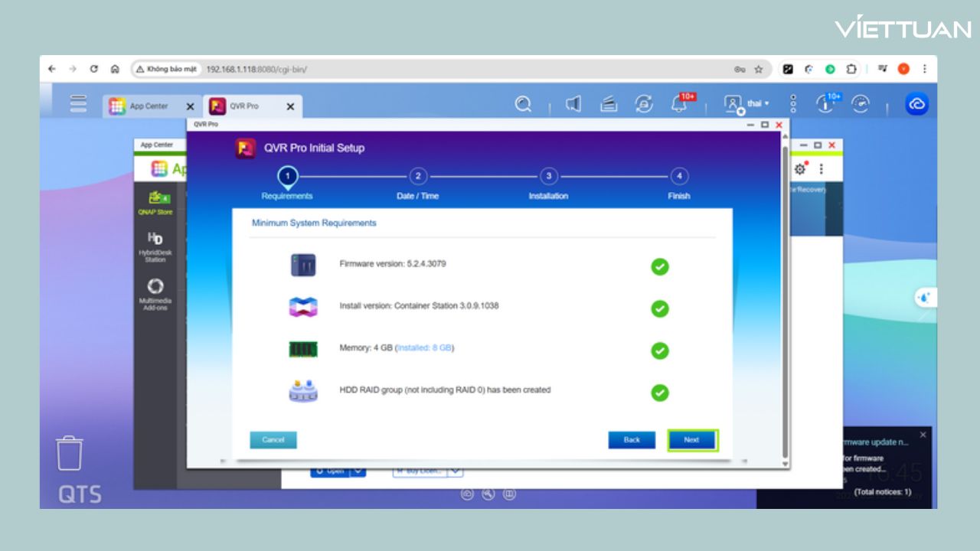This screenshot has width=980, height=551.
Task: Open the thai user account dropdown
Action: (747, 104)
